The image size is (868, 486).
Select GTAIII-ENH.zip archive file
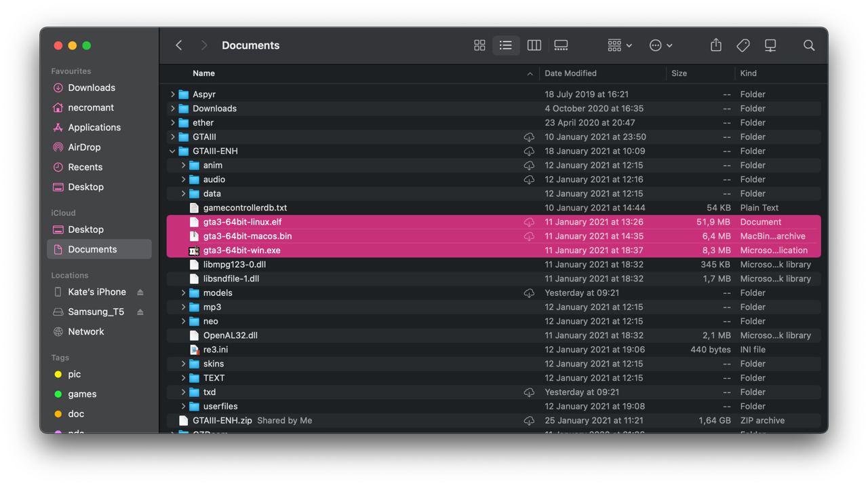click(x=494, y=421)
